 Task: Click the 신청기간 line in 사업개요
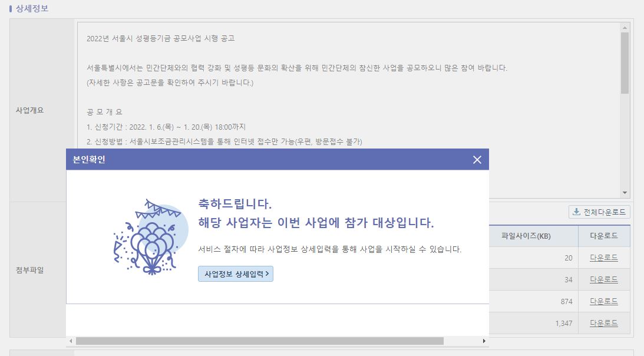pyautogui.click(x=166, y=127)
